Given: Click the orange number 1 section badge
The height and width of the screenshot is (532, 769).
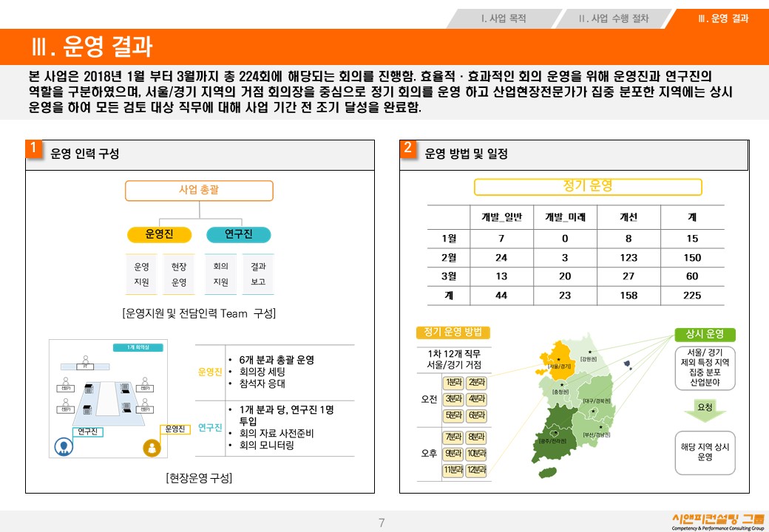Looking at the screenshot, I should pos(33,148).
